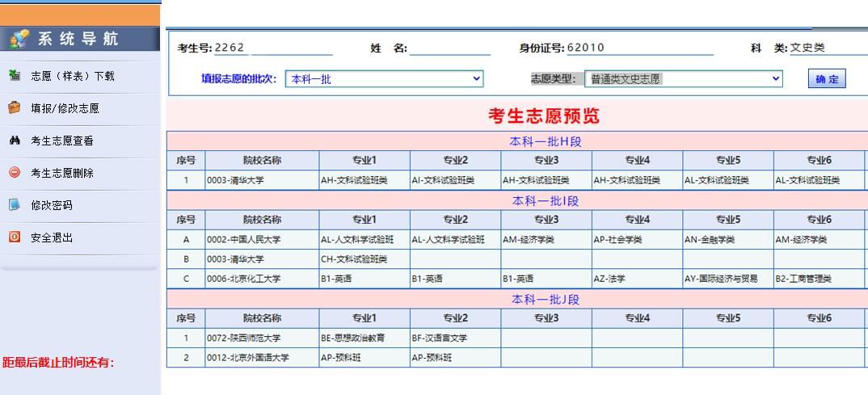The width and height of the screenshot is (868, 395).
Task: Click the red exit icon for 安全退出
Action: 15,237
